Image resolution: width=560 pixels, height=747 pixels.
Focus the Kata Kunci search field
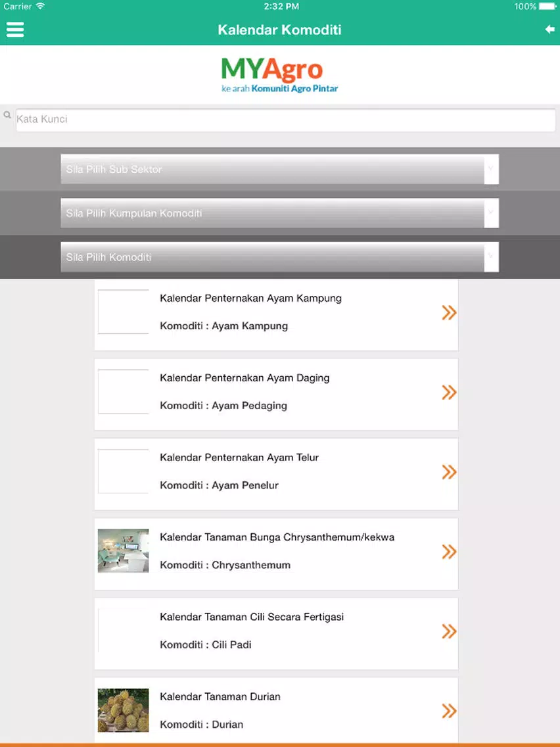pyautogui.click(x=285, y=120)
